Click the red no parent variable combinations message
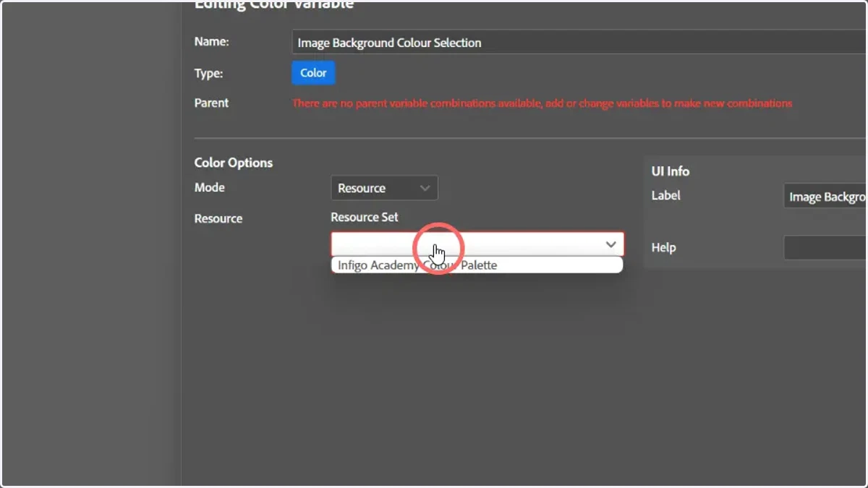This screenshot has height=488, width=868. pyautogui.click(x=542, y=103)
